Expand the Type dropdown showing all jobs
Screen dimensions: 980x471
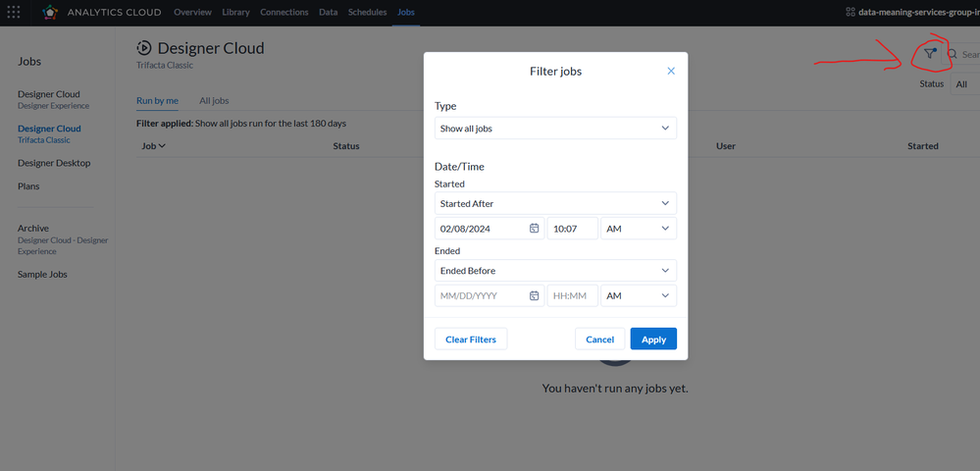click(555, 129)
